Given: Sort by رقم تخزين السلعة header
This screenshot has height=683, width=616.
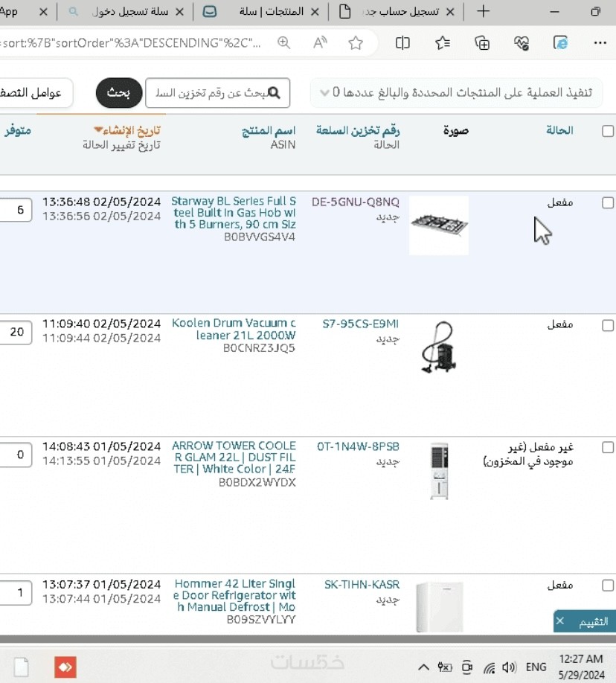Looking at the screenshot, I should pos(358,130).
